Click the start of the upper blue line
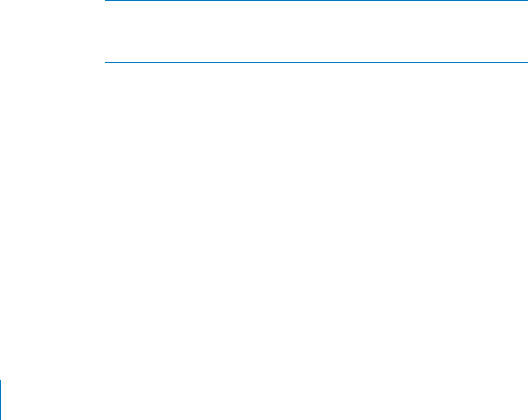The width and height of the screenshot is (528, 420). tap(107, 1)
